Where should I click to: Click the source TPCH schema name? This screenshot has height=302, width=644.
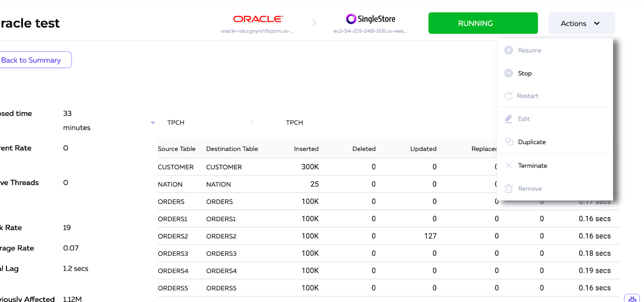click(x=176, y=123)
